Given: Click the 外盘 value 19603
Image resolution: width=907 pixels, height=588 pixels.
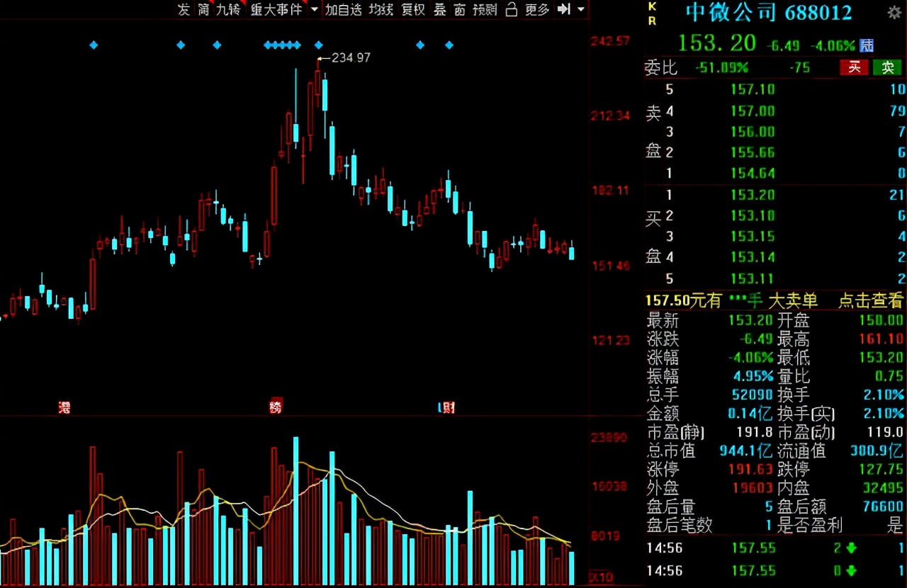Looking at the screenshot, I should pyautogui.click(x=753, y=487).
